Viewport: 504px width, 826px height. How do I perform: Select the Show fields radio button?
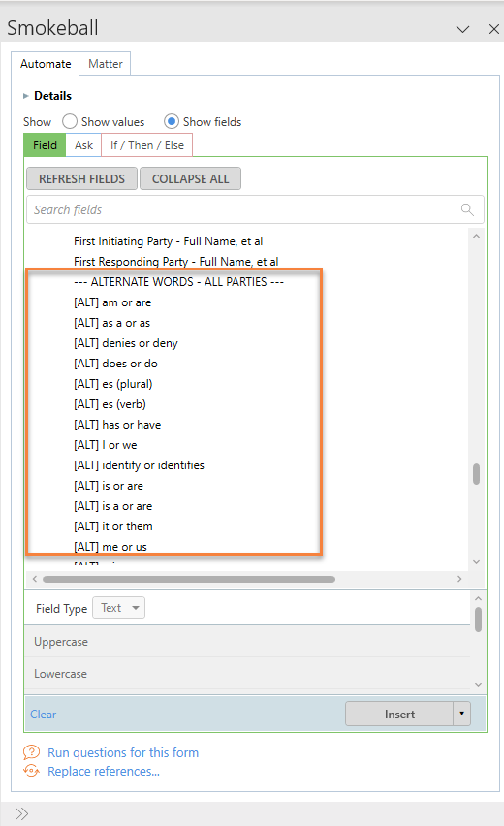pyautogui.click(x=172, y=122)
